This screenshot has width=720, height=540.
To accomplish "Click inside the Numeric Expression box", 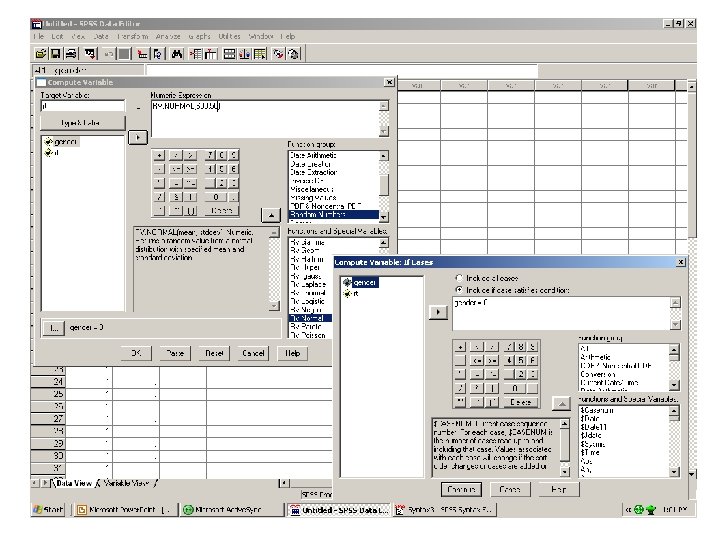I will click(x=265, y=118).
